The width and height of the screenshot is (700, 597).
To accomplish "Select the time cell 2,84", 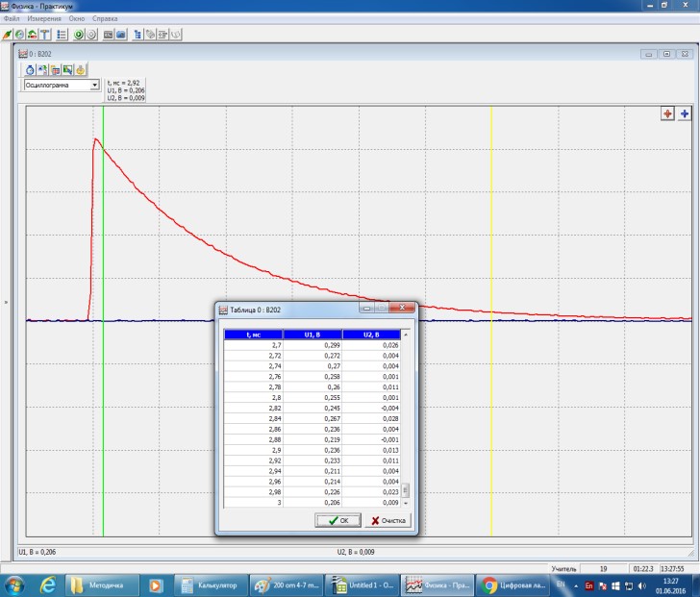I will pyautogui.click(x=253, y=418).
